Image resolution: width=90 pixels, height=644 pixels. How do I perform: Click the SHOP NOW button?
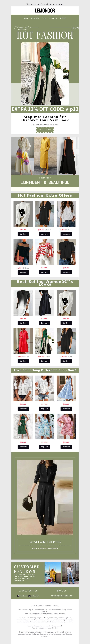click(x=45, y=130)
